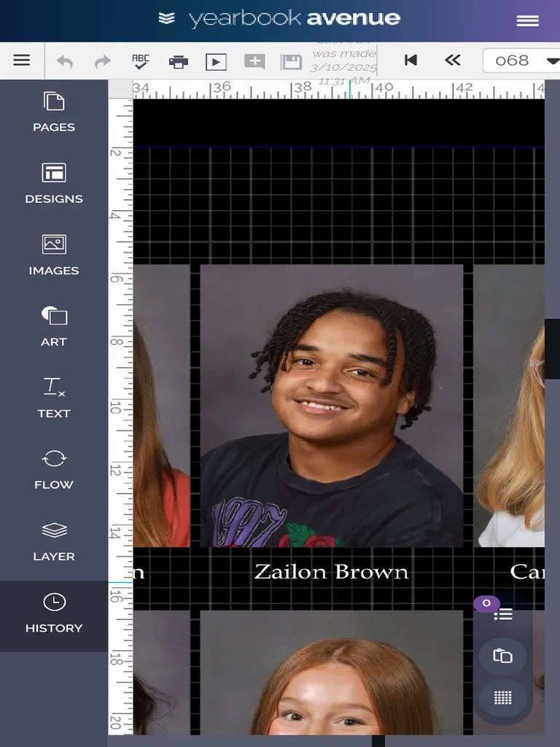Click the yearbook avenue logo

pos(279,19)
